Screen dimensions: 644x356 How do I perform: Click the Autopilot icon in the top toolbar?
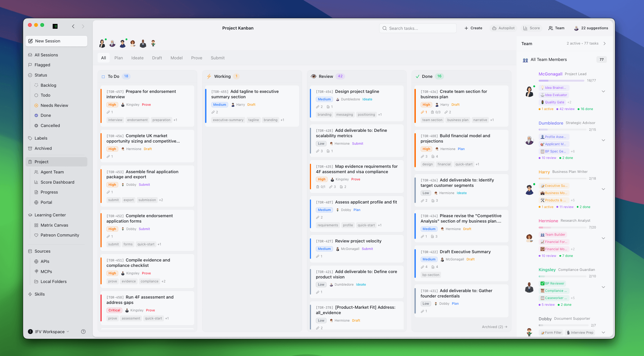coord(494,28)
